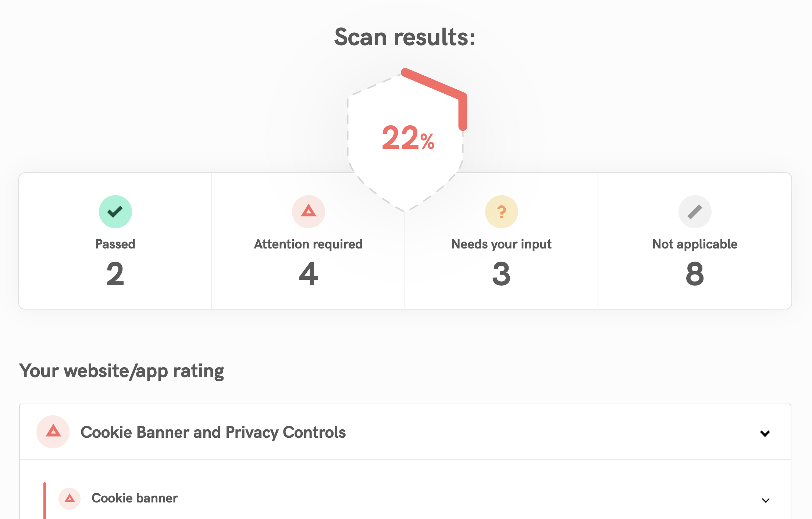Click the Needs your input count 3
The height and width of the screenshot is (519, 812).
click(501, 274)
